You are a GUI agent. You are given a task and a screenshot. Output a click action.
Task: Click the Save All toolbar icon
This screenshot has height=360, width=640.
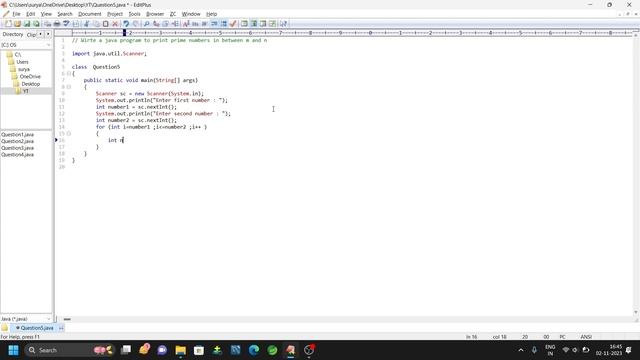[x=36, y=24]
